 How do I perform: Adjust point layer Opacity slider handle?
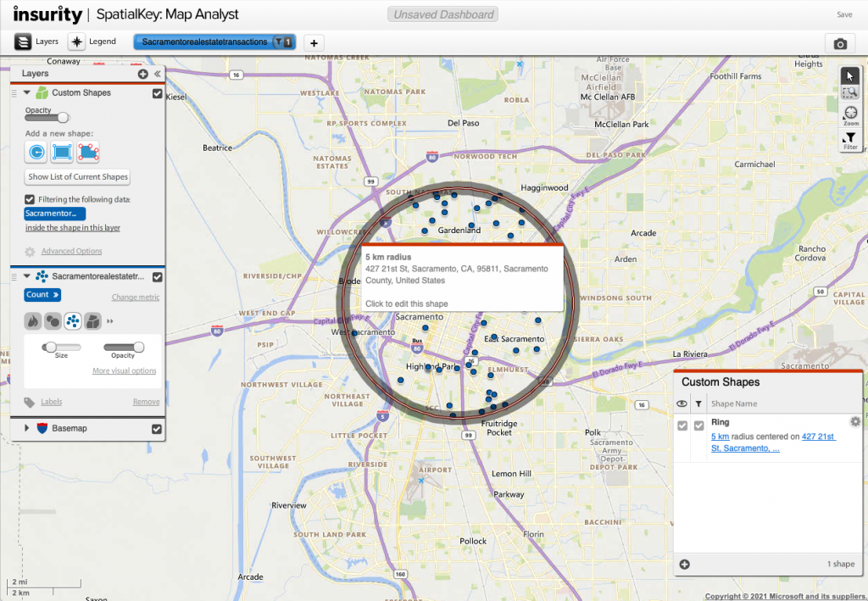click(x=138, y=347)
